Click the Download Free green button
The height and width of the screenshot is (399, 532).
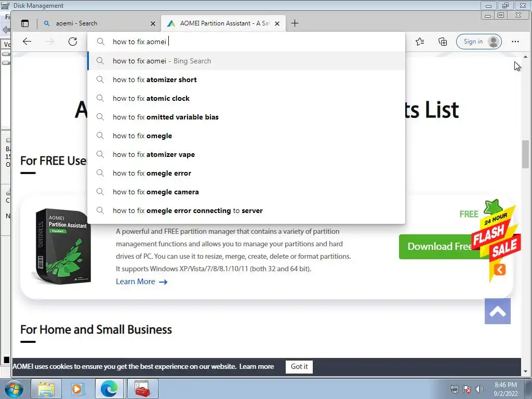coord(440,246)
